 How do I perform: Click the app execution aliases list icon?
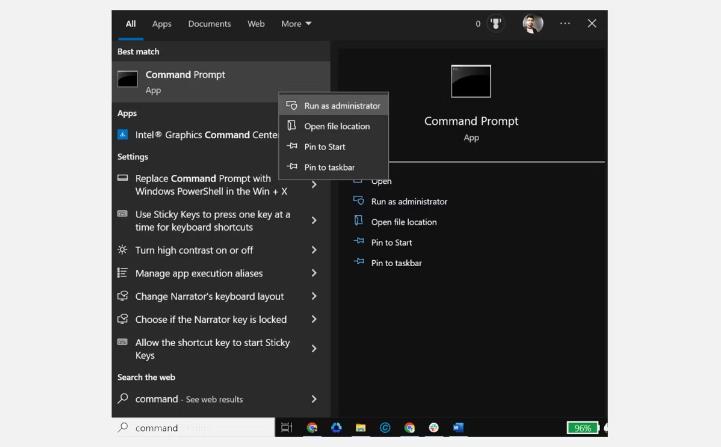tap(122, 273)
